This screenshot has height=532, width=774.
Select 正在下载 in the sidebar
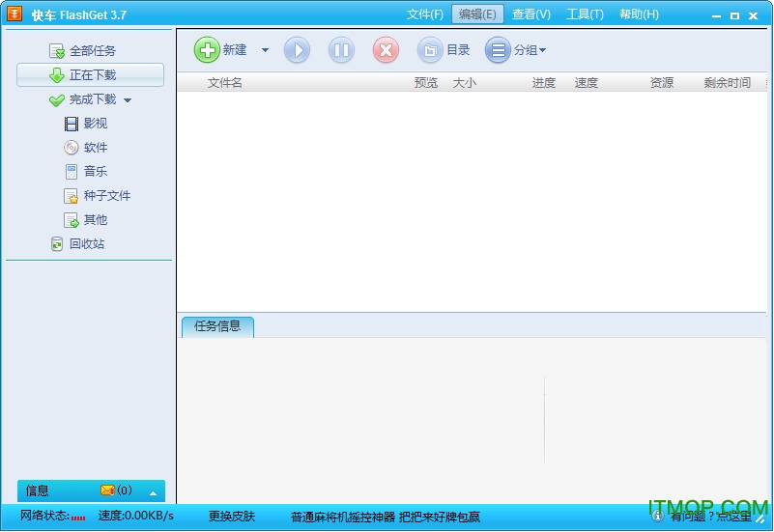point(90,75)
